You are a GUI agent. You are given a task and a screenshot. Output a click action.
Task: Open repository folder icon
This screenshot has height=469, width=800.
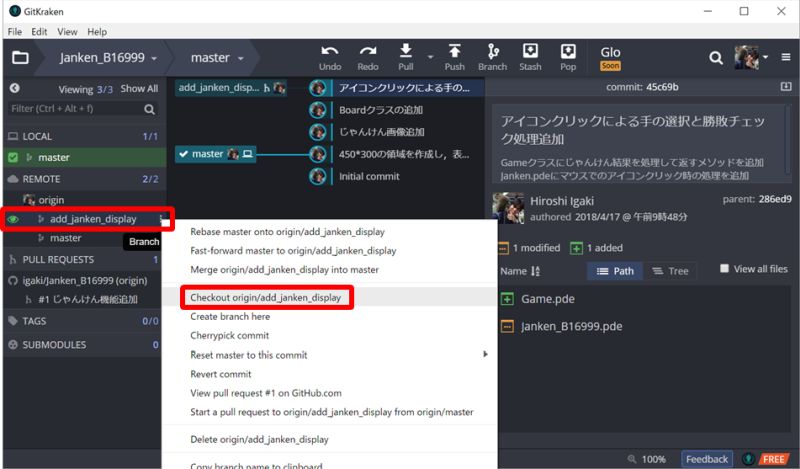tap(20, 57)
